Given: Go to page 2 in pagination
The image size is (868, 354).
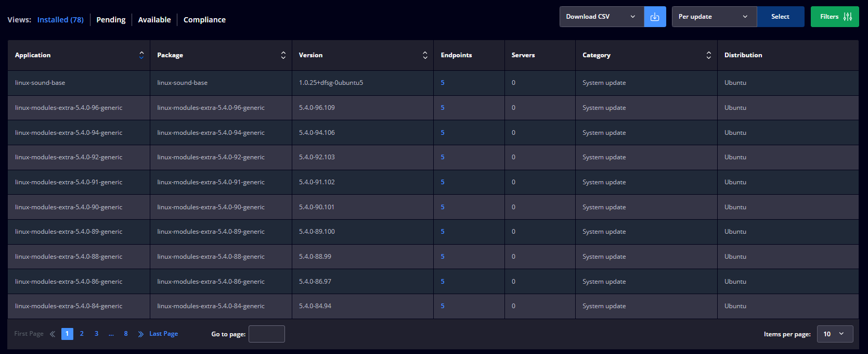Looking at the screenshot, I should 82,334.
